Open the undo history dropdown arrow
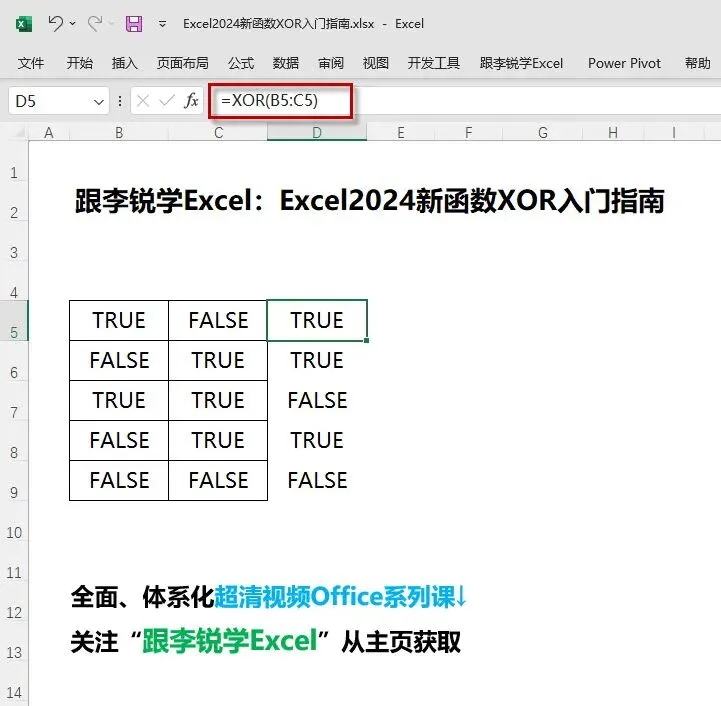This screenshot has height=706, width=721. pos(73,23)
